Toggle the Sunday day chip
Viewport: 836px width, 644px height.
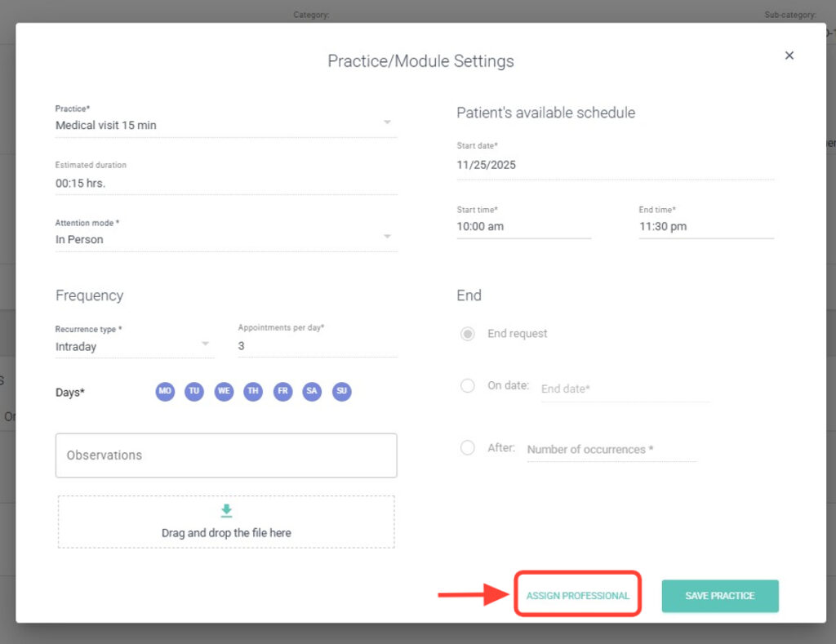[341, 392]
